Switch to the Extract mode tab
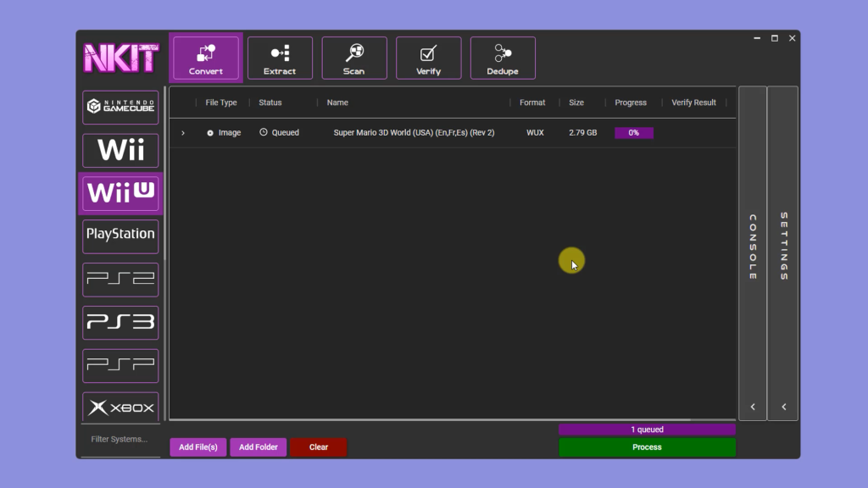Viewport: 868px width, 488px height. pyautogui.click(x=280, y=58)
